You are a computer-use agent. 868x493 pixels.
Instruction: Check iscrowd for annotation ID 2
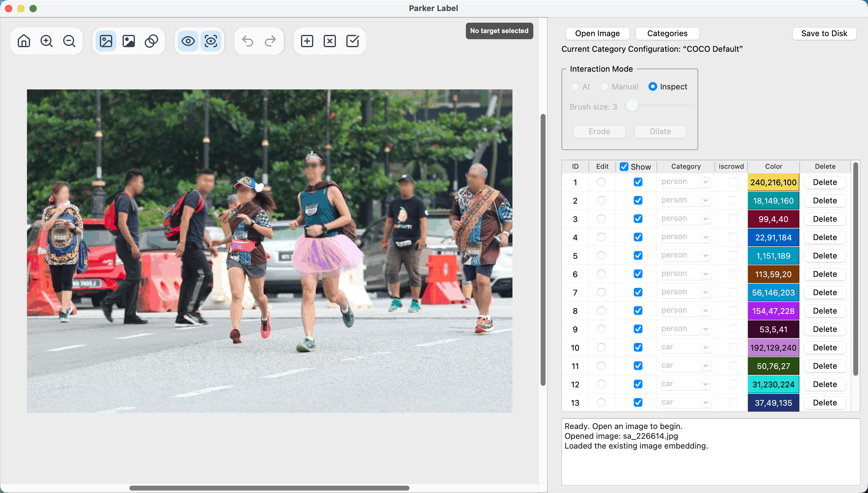(x=733, y=201)
